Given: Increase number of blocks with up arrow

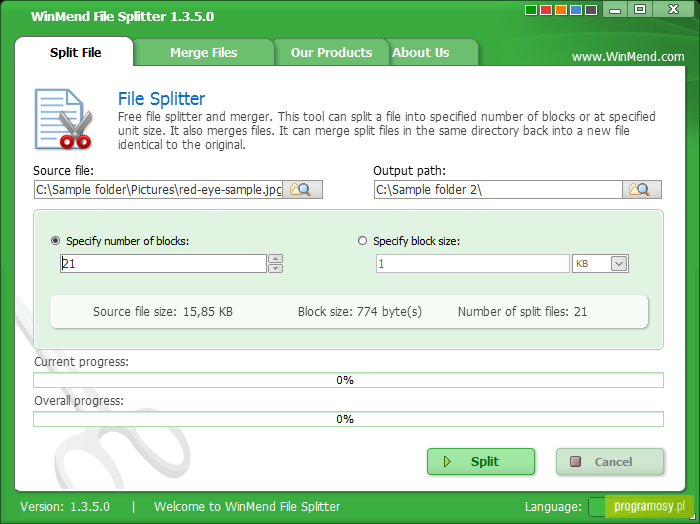Looking at the screenshot, I should pyautogui.click(x=275, y=259).
